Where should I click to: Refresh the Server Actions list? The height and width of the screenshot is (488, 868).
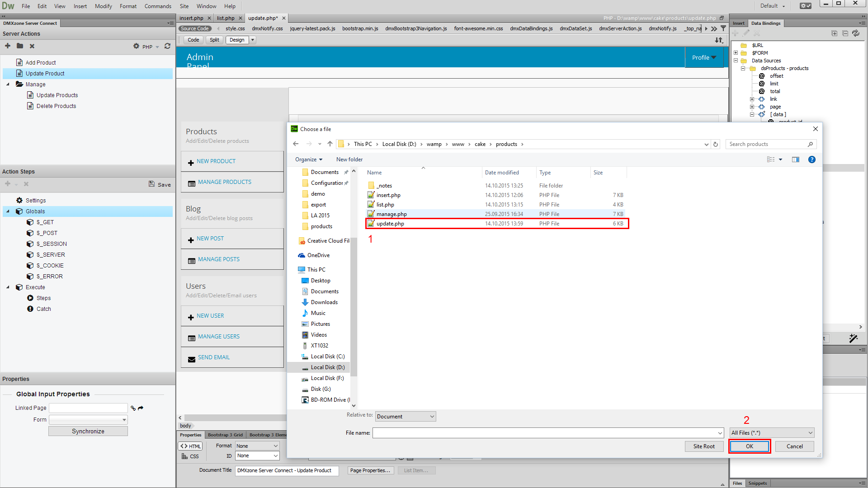click(x=167, y=46)
